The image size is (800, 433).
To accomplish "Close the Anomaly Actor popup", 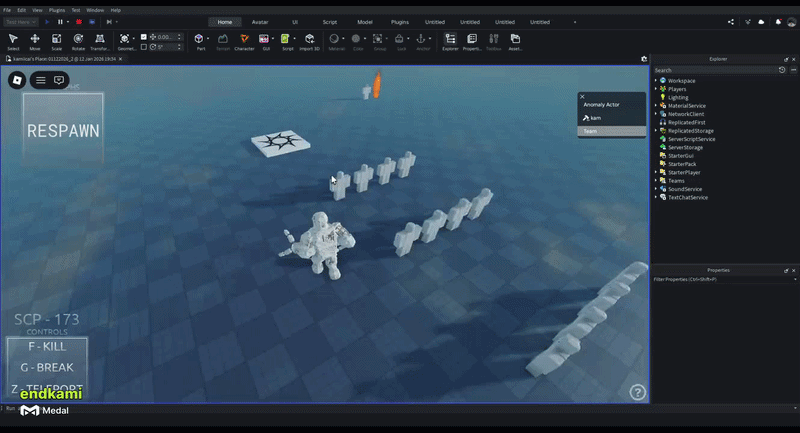I will [582, 96].
